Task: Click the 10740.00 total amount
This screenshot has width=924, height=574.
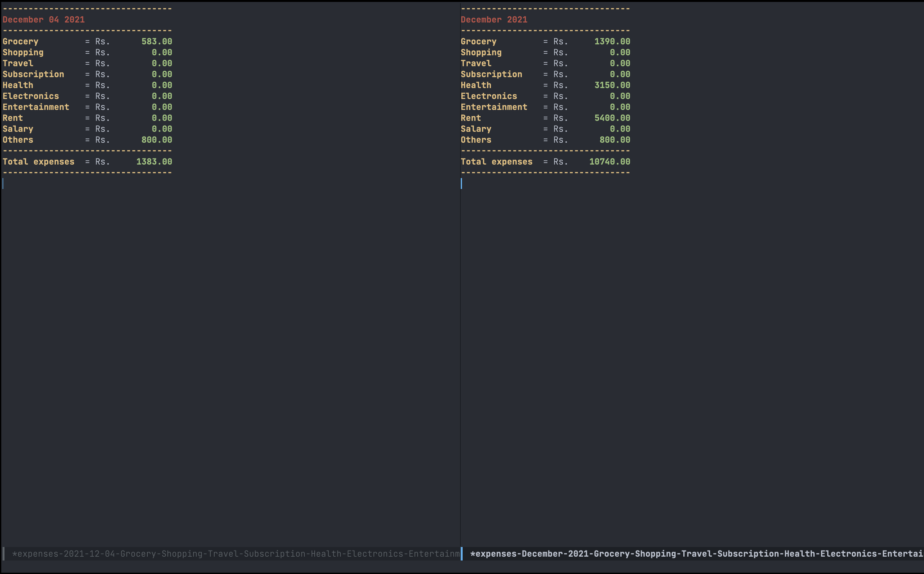Action: [609, 162]
